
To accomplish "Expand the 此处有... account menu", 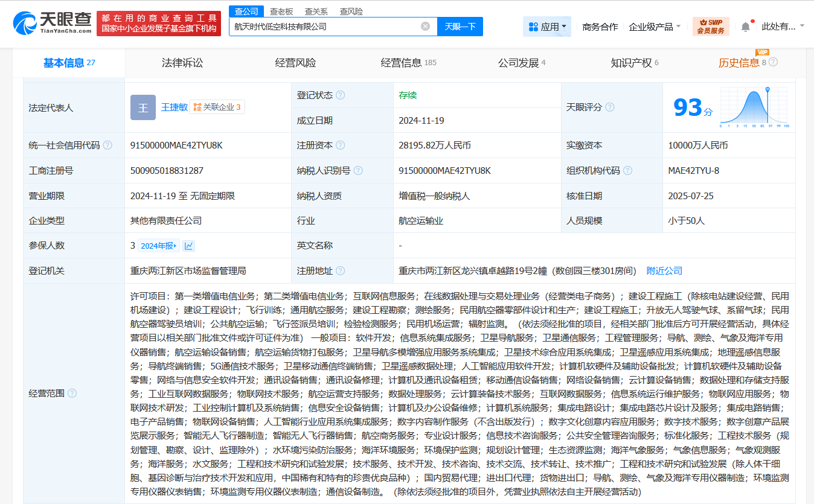I will (783, 27).
